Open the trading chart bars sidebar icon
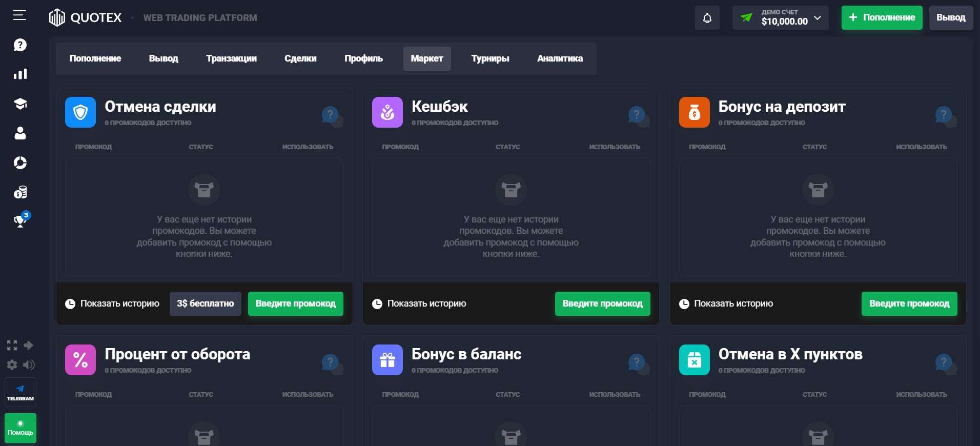The width and height of the screenshot is (980, 446). (20, 74)
